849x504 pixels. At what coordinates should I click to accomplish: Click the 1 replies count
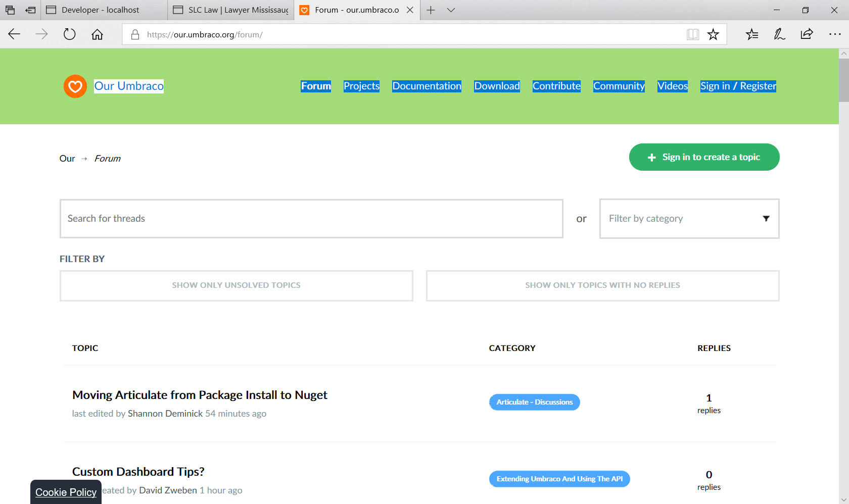click(709, 404)
